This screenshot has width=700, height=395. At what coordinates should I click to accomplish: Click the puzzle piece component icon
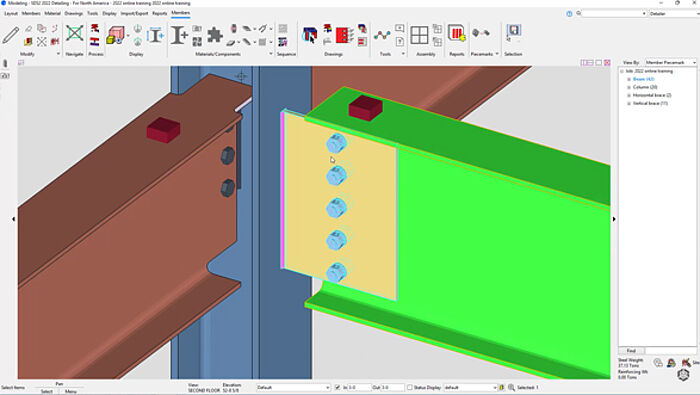215,35
